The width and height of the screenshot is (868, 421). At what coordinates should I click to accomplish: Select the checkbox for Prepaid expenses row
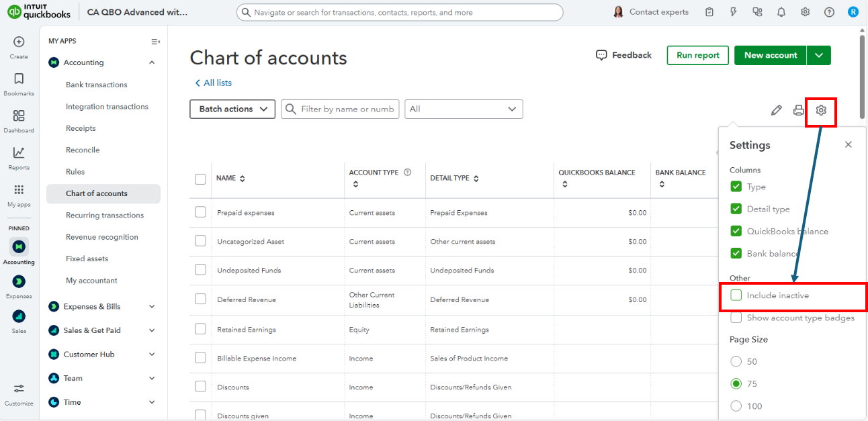click(x=200, y=212)
